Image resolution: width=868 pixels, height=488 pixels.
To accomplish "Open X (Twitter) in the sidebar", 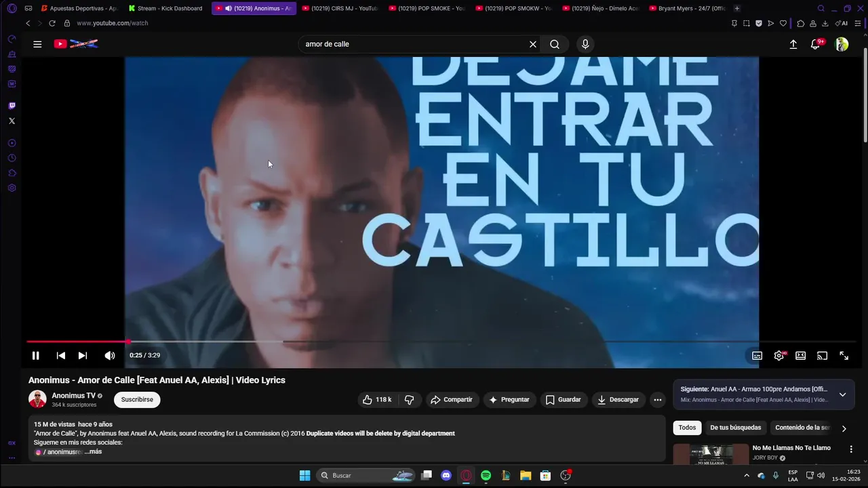I will 12,121.
